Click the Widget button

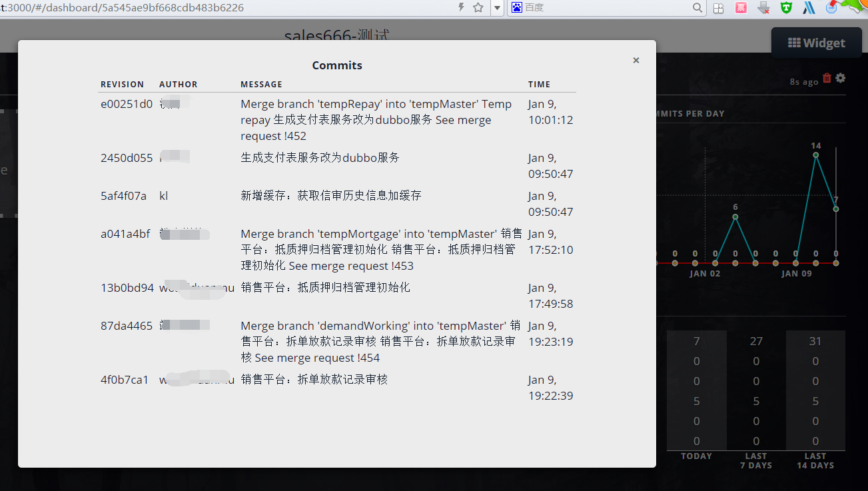(816, 43)
